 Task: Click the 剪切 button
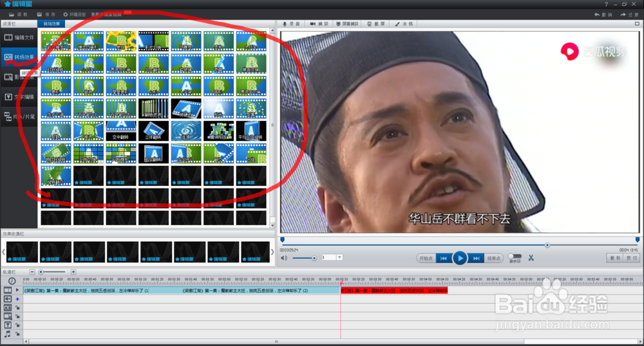(631, 258)
